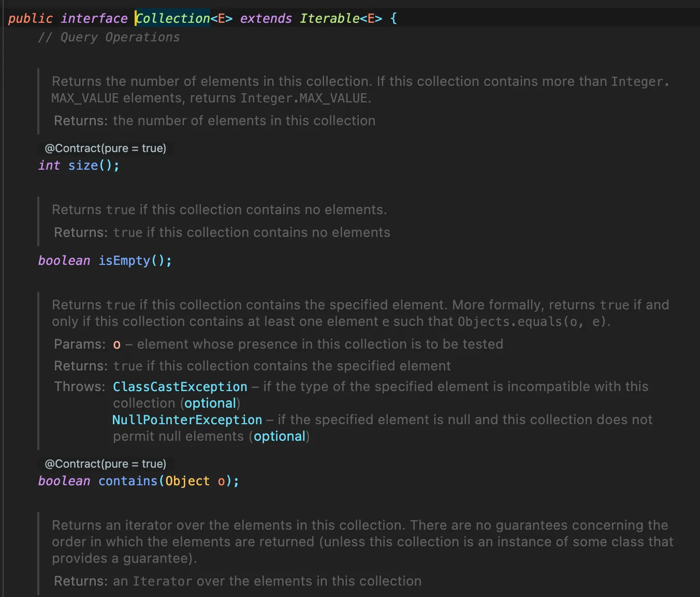Click the optional link after 'permit null elements'
The height and width of the screenshot is (597, 700).
(279, 437)
